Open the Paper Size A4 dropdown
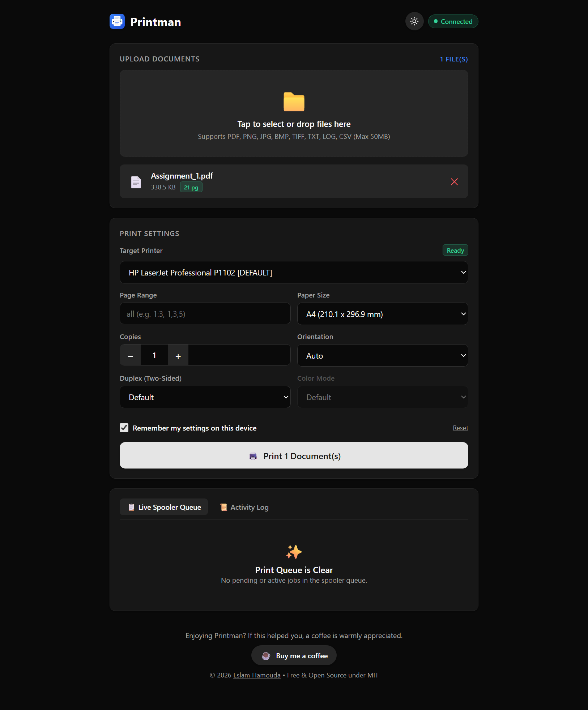Image resolution: width=588 pixels, height=710 pixels. [x=383, y=314]
